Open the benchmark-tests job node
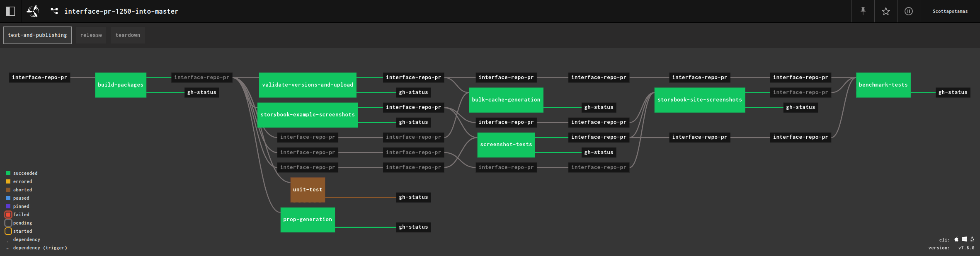This screenshot has height=256, width=980. tap(883, 85)
